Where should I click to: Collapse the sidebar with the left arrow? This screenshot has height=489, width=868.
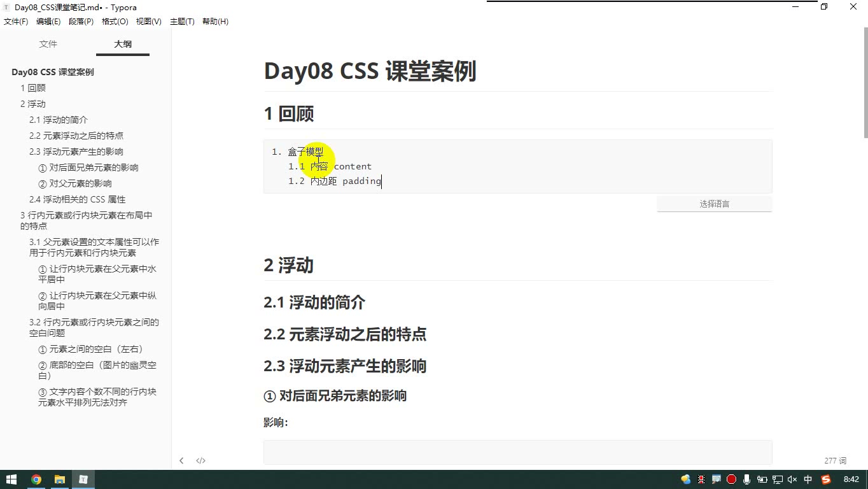[181, 460]
